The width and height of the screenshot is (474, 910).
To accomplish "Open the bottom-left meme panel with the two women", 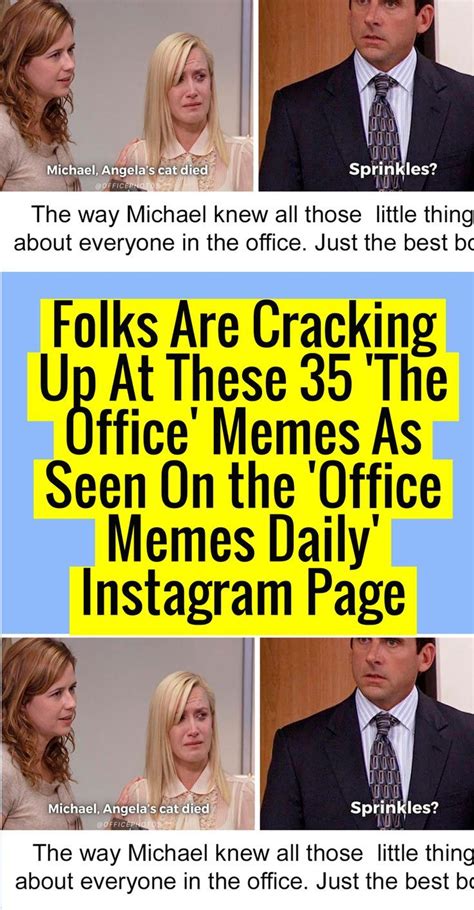I will [126, 734].
